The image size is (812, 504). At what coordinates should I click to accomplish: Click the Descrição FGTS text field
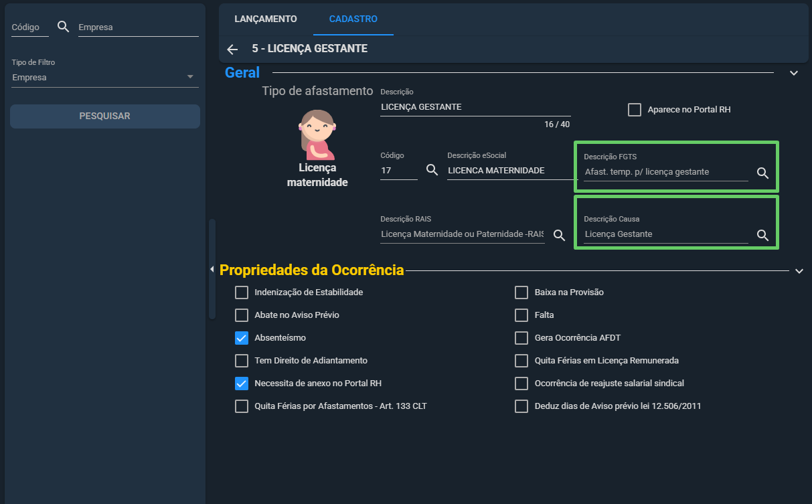pyautogui.click(x=666, y=172)
